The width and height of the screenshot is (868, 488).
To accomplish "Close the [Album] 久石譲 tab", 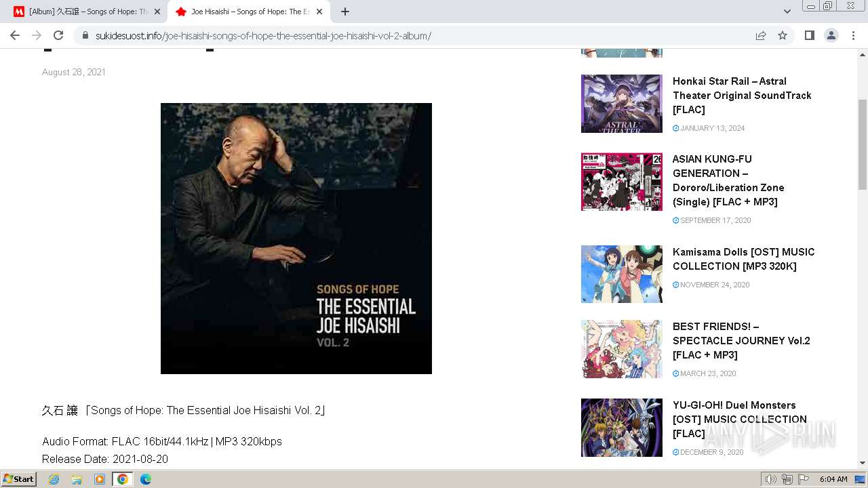I will [x=157, y=12].
